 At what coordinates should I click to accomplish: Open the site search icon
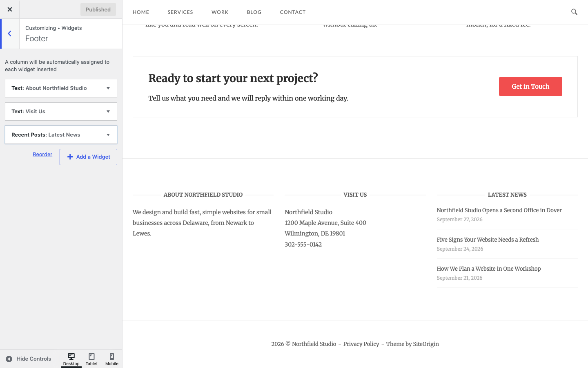coord(574,12)
